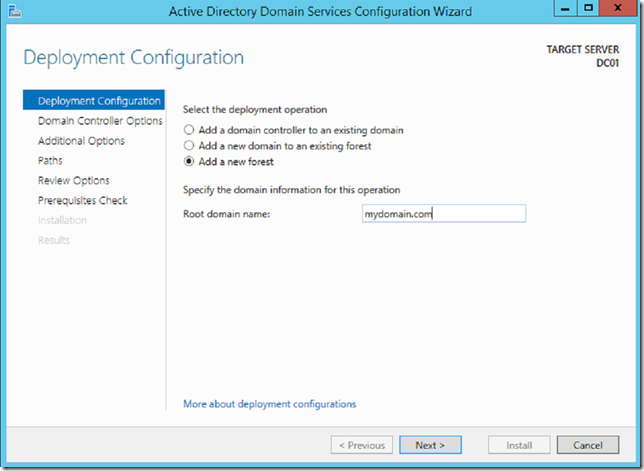This screenshot has width=644, height=471.
Task: Click the Root domain name label
Action: point(226,214)
